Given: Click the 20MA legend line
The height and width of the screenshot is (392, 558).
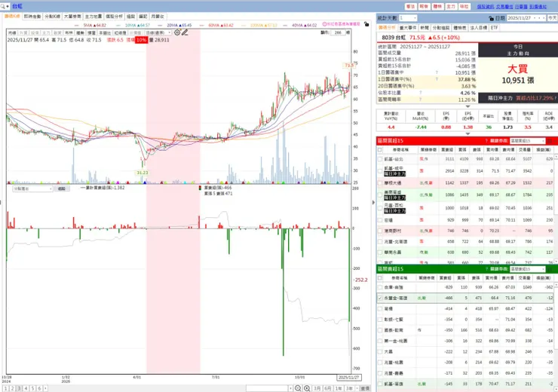Looking at the screenshot, I should [x=175, y=26].
